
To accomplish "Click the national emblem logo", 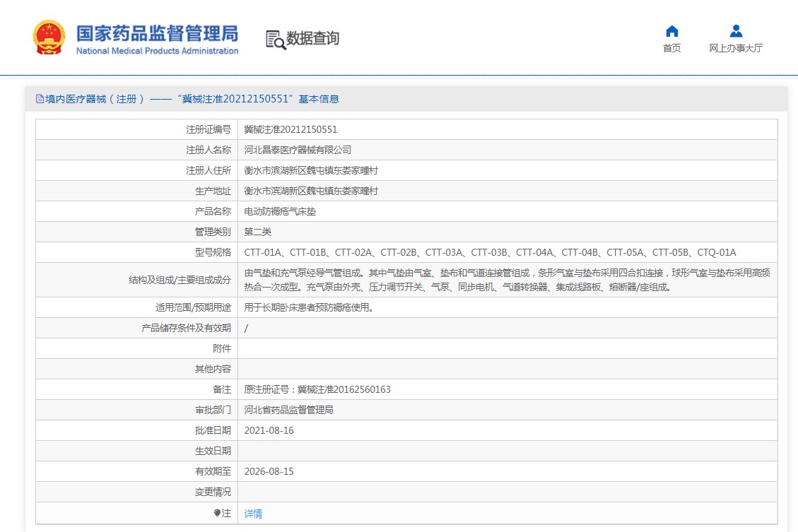I will 49,38.
